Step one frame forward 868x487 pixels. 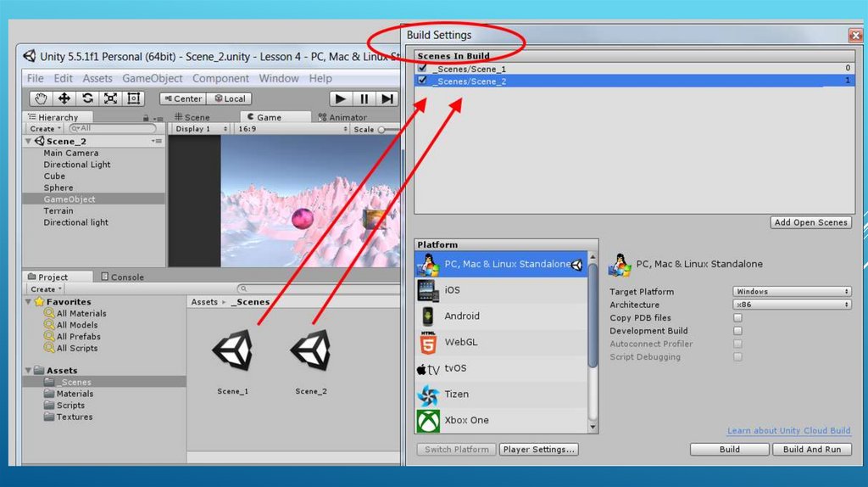(387, 99)
